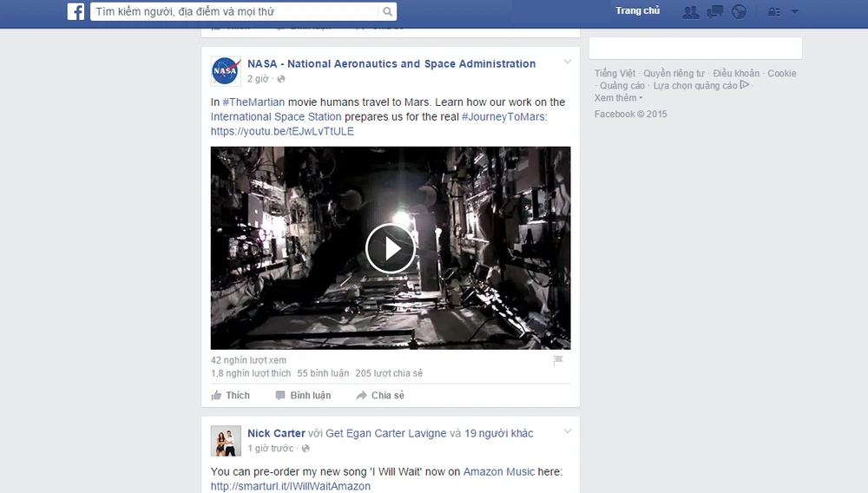Open Điều khoản terms link

[x=736, y=73]
